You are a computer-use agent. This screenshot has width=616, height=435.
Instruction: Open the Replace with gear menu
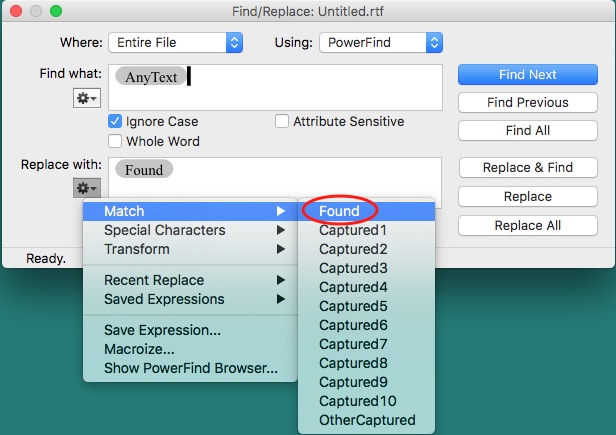click(x=86, y=188)
